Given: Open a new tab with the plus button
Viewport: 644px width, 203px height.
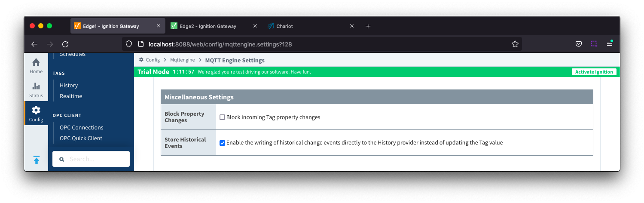Looking at the screenshot, I should [x=368, y=26].
